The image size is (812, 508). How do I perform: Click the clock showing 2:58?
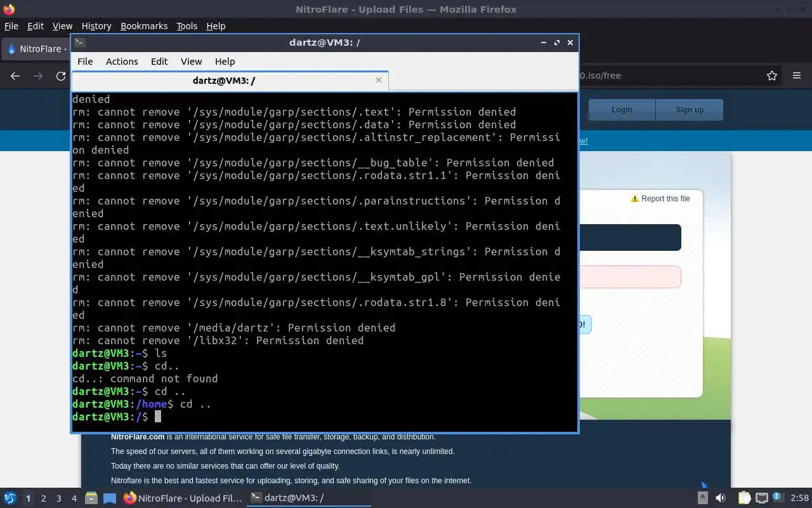click(799, 498)
